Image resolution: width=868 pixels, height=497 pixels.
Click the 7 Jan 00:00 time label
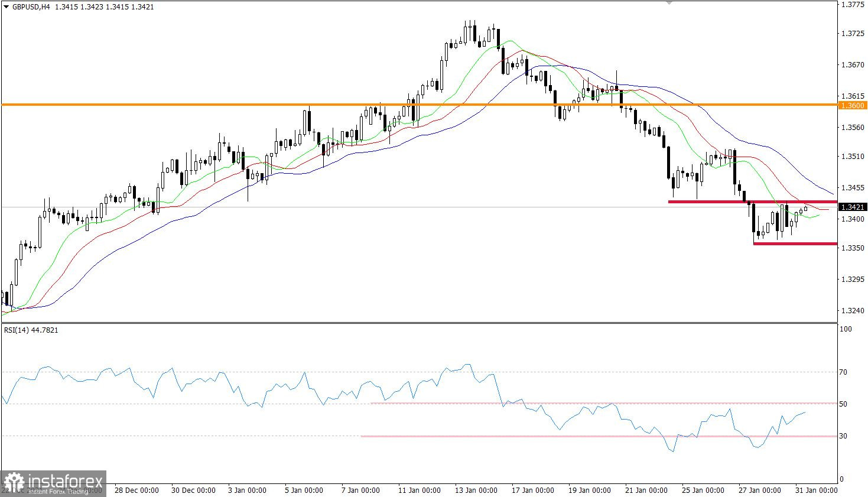pyautogui.click(x=360, y=490)
